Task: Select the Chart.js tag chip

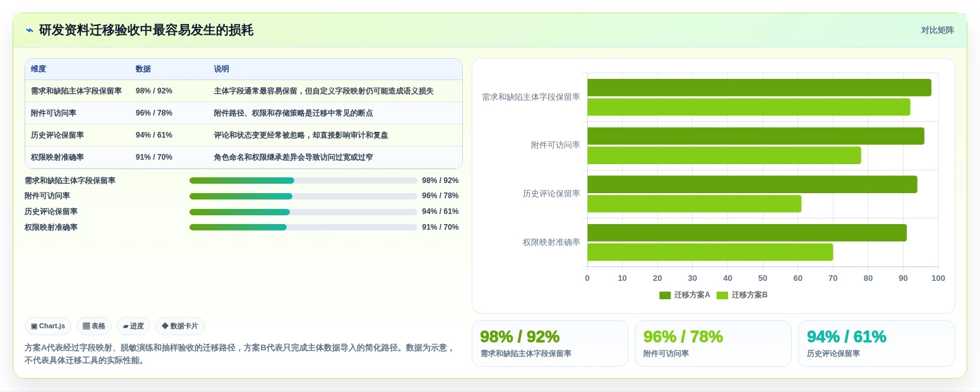Action: coord(48,326)
